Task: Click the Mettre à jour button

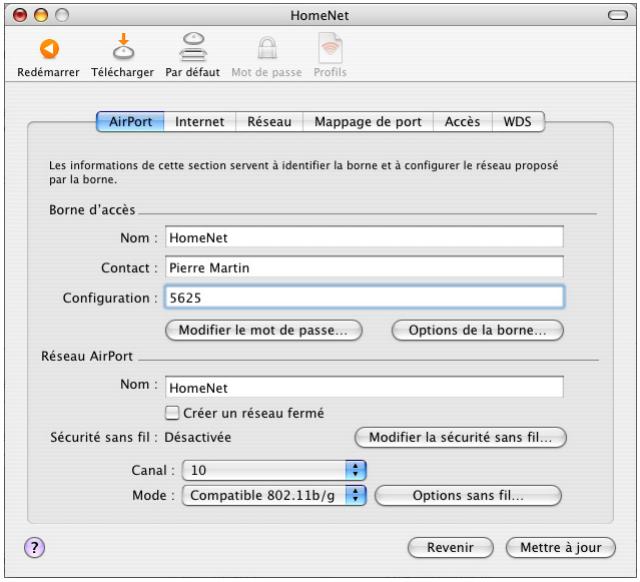Action: point(561,547)
